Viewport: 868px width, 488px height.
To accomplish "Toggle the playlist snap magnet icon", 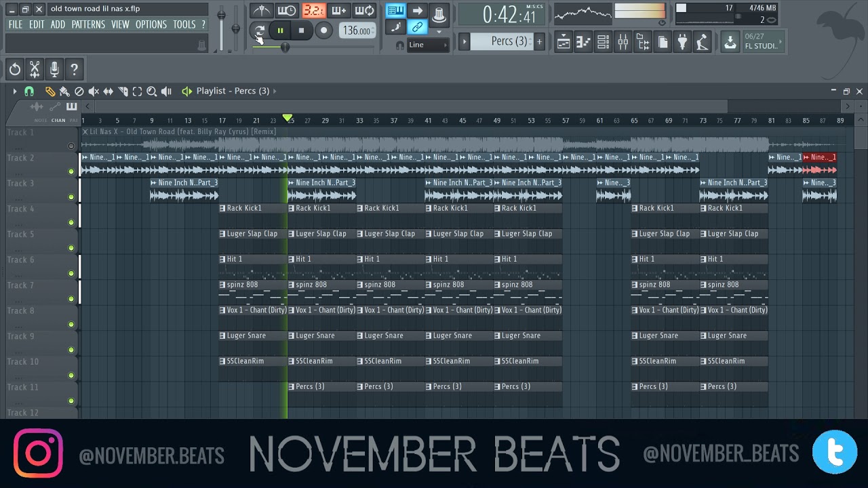I will [29, 91].
